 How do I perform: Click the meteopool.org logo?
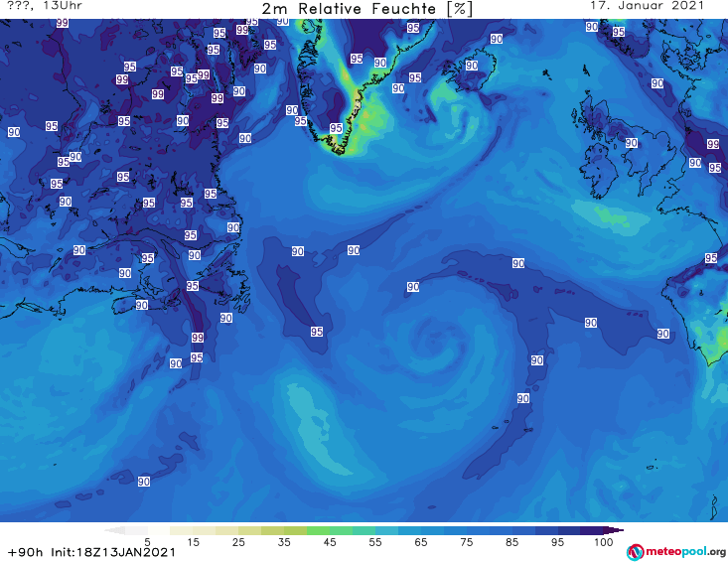(676, 552)
